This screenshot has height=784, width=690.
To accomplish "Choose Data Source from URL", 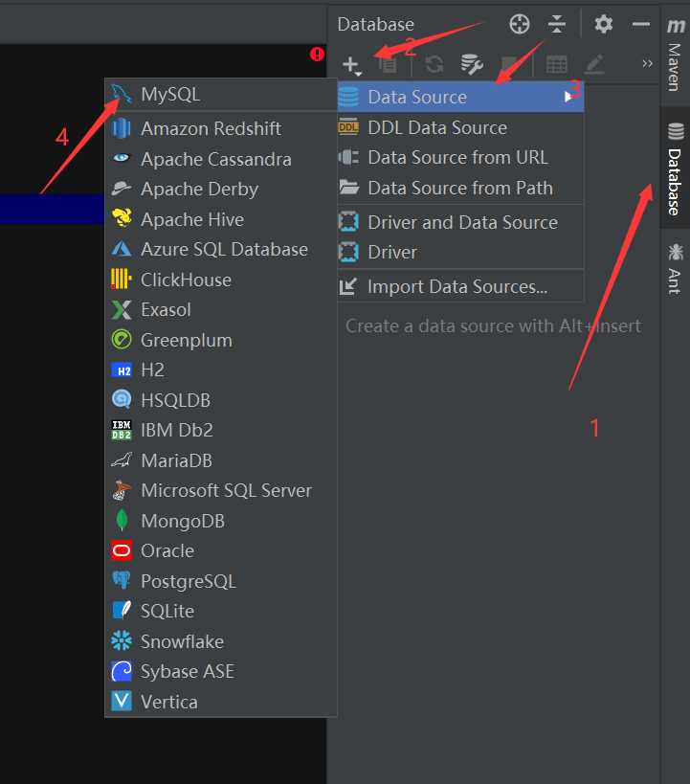I will point(460,158).
